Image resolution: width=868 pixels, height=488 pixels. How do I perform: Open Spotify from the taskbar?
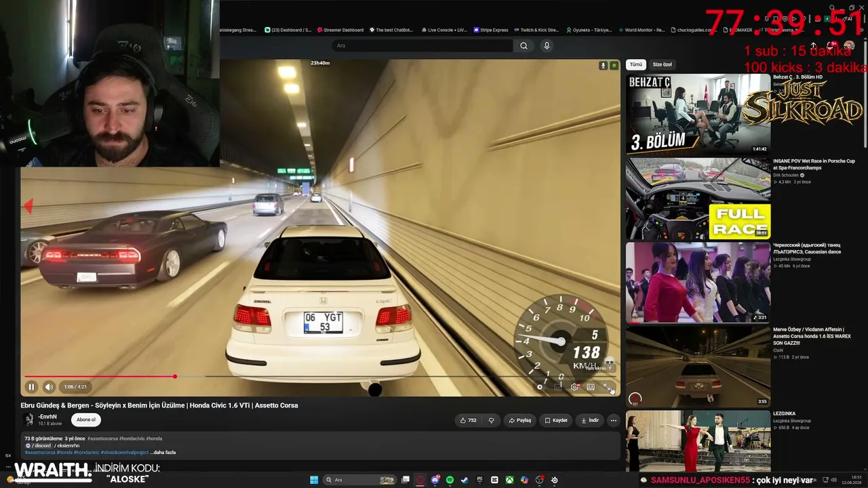(x=450, y=480)
